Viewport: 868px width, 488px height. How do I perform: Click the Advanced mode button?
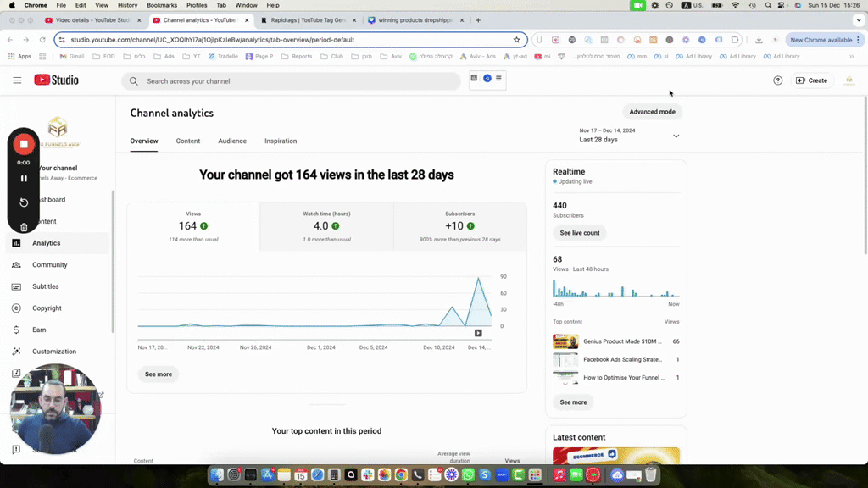click(652, 112)
